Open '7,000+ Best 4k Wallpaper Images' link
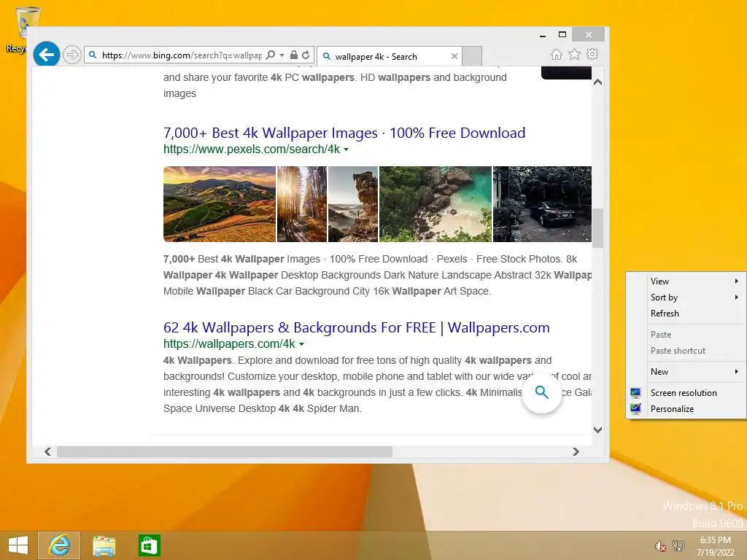Screen dimensions: 747x560 tap(344, 133)
